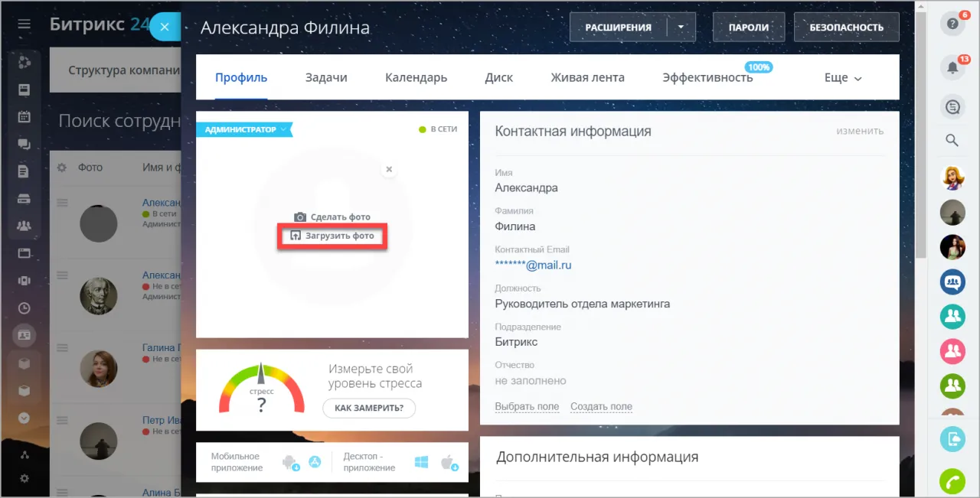Open the document icon in left sidebar
Viewport: 980px width, 498px height.
[x=24, y=171]
